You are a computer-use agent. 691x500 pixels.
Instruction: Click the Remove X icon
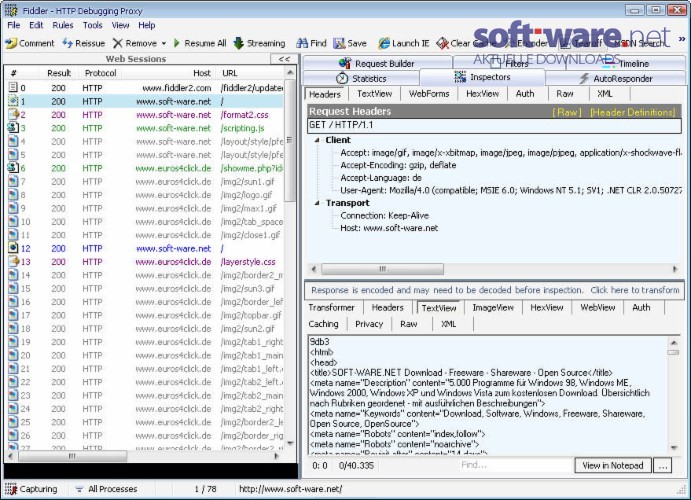pos(117,43)
